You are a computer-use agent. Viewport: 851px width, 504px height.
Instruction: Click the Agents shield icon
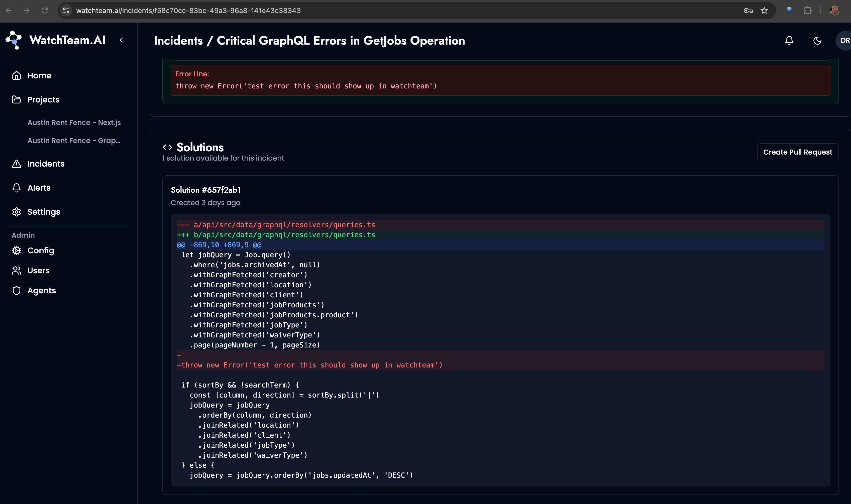click(16, 290)
